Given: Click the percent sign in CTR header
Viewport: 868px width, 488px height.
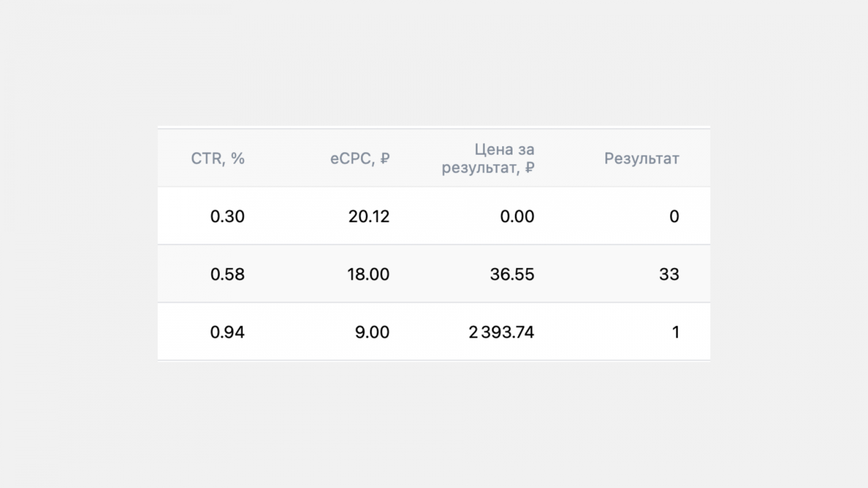Looking at the screenshot, I should click(x=238, y=158).
